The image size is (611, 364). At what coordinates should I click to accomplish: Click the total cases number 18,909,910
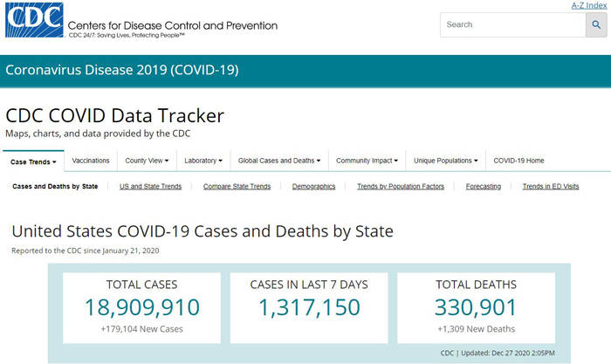(142, 307)
